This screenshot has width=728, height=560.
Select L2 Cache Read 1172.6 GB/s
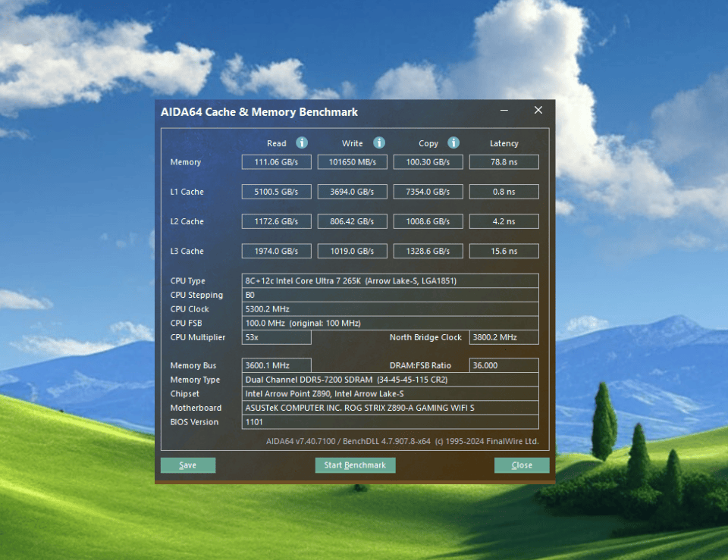point(276,221)
